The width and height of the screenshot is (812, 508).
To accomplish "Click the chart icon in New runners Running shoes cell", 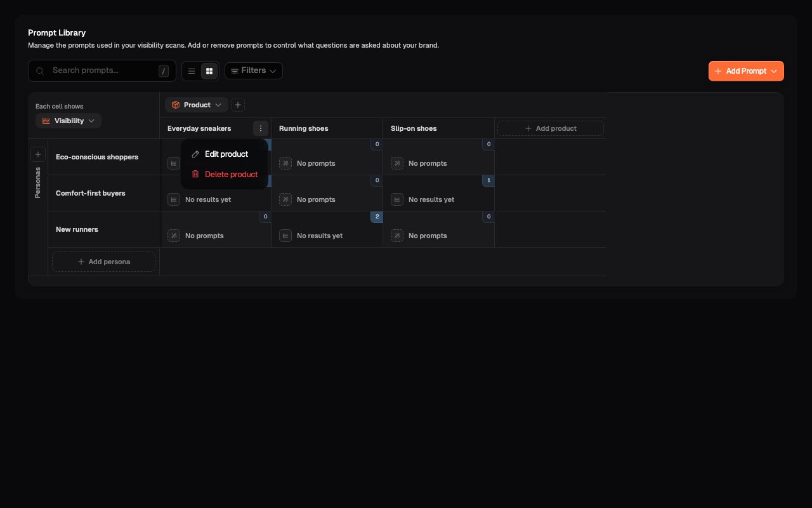I will pos(285,236).
